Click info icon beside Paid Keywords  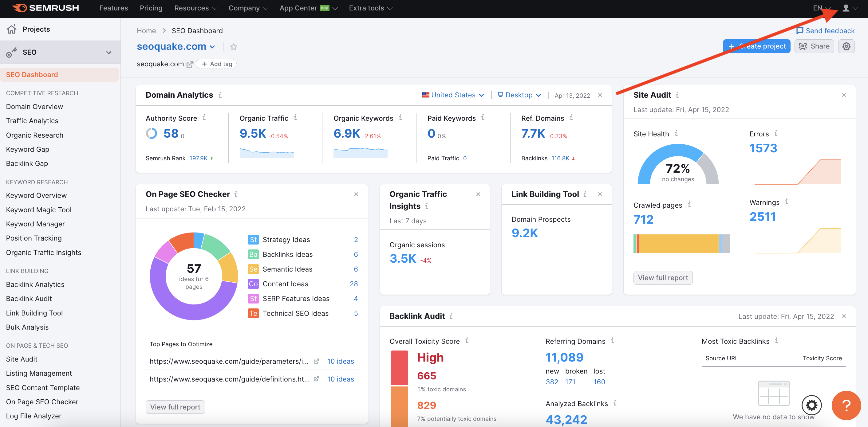(x=483, y=118)
